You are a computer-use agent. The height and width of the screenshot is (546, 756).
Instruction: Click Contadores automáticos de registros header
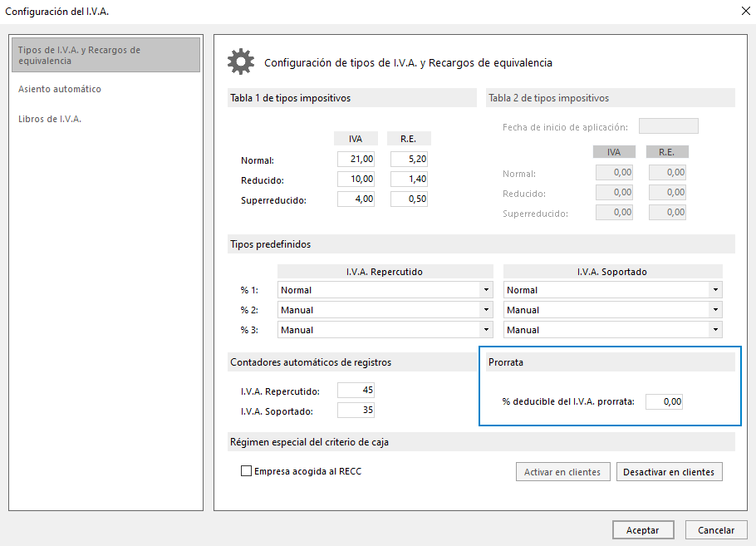click(352, 362)
